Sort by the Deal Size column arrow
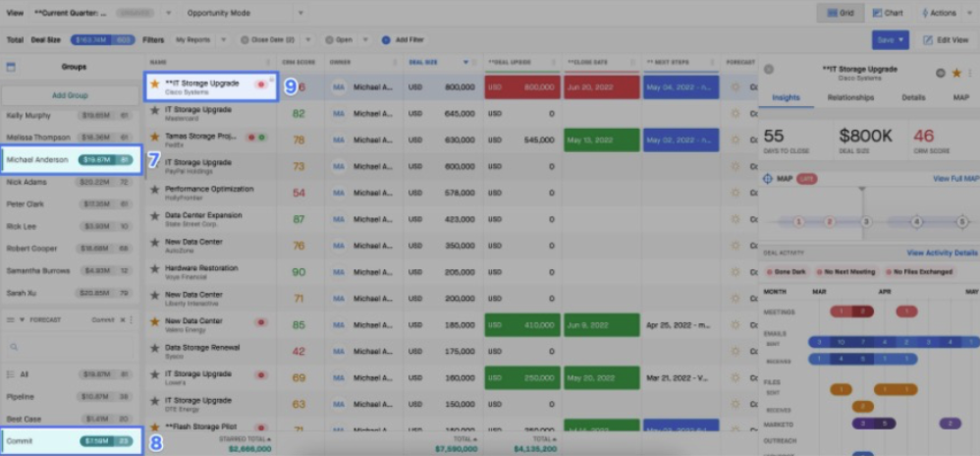The height and width of the screenshot is (456, 980). [465, 62]
